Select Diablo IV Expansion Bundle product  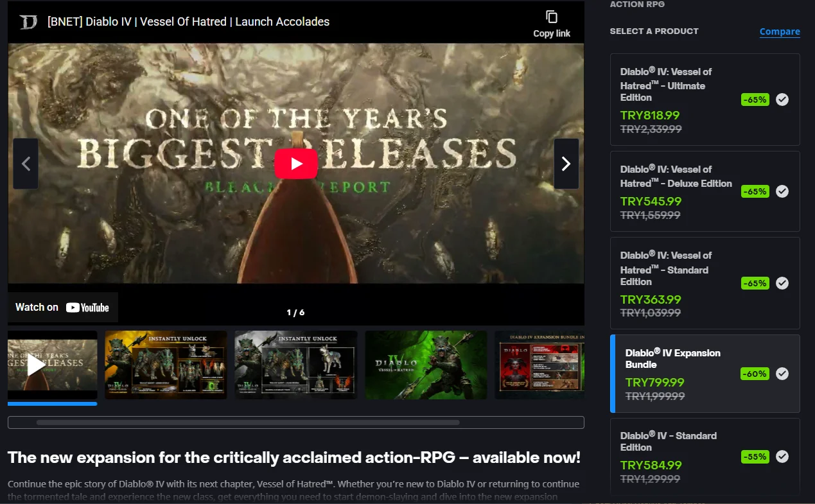pyautogui.click(x=705, y=374)
